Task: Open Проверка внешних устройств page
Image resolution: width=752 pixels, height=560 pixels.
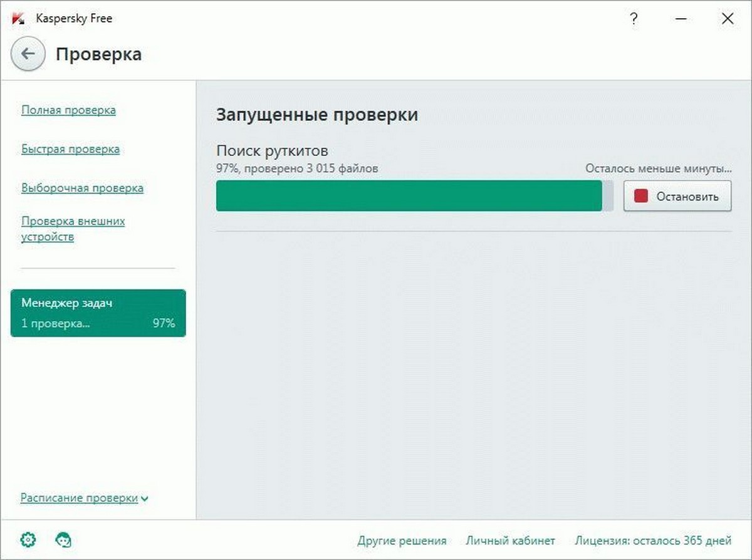Action: 73,229
